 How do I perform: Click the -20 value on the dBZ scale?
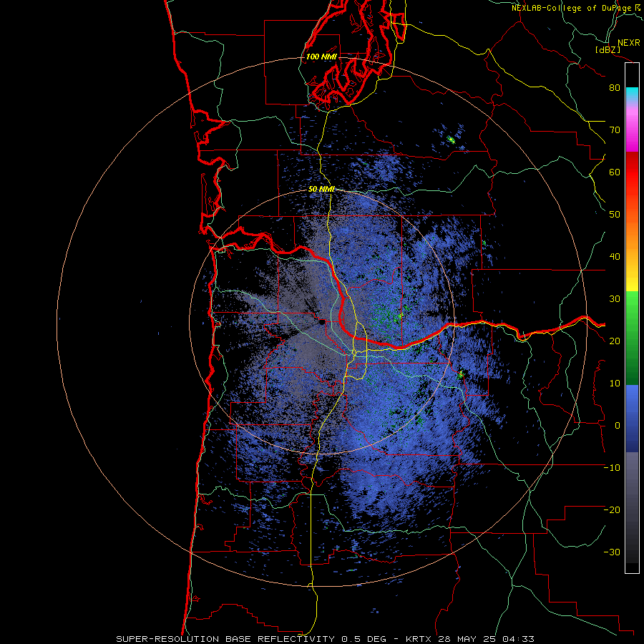tap(612, 510)
